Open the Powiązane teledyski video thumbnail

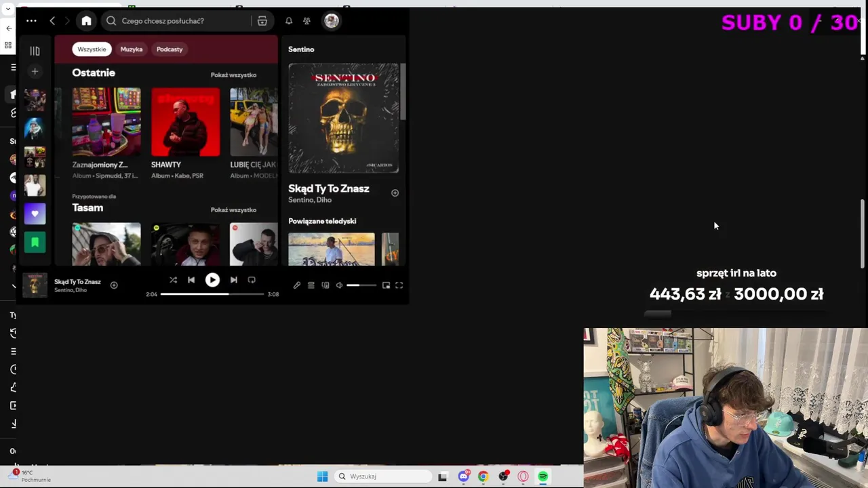tap(332, 249)
